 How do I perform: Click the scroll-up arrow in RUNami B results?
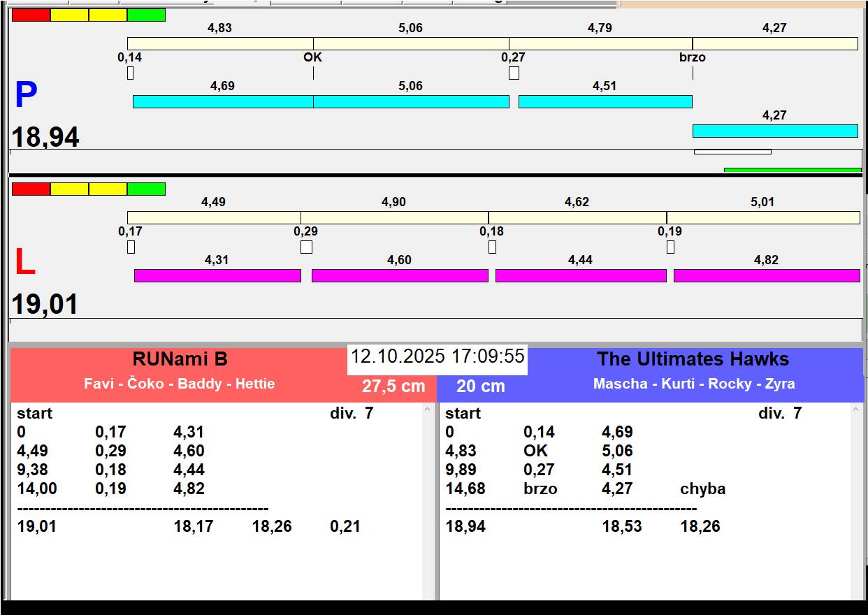coord(428,410)
